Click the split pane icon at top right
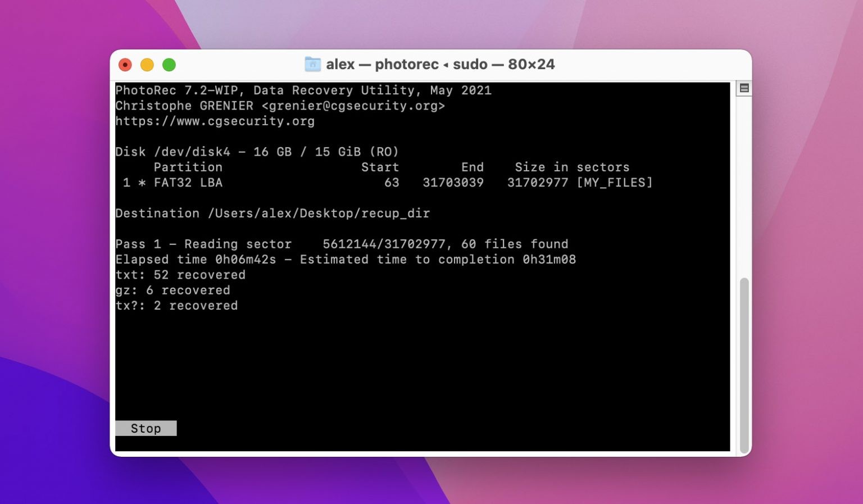 pos(744,88)
